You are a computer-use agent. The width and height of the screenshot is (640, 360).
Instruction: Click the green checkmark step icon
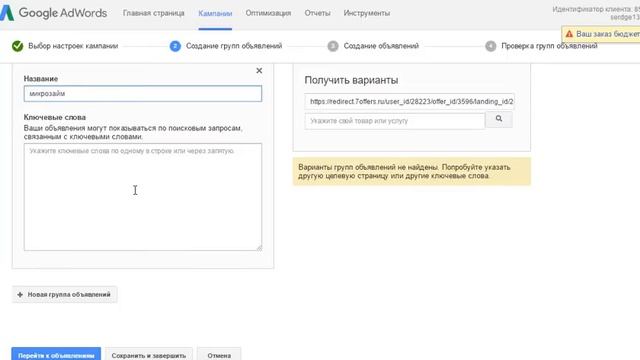pos(18,46)
